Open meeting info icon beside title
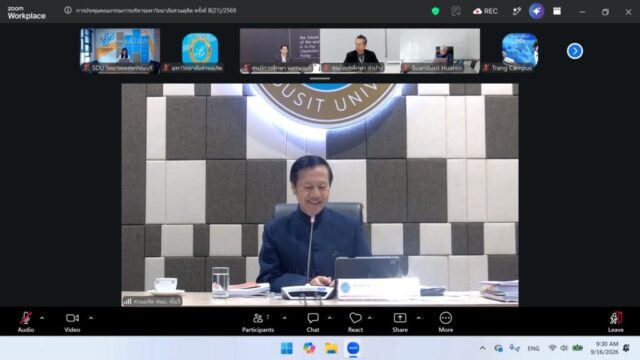 (68, 10)
